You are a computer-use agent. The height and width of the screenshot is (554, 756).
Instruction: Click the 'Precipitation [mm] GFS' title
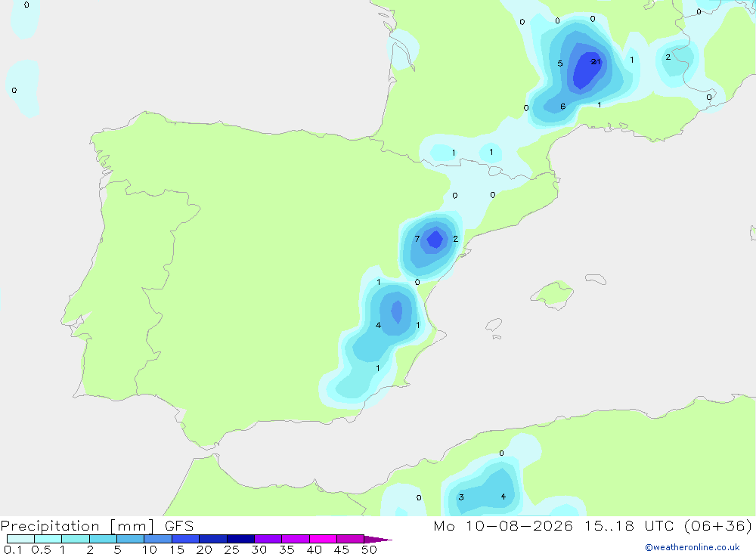pos(97,525)
